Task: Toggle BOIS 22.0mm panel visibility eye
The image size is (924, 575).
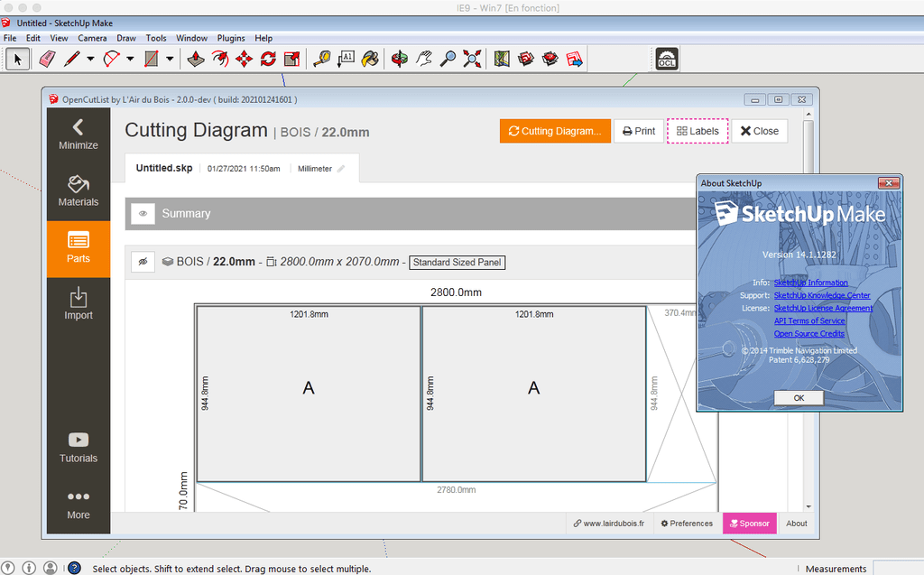Action: pos(143,262)
